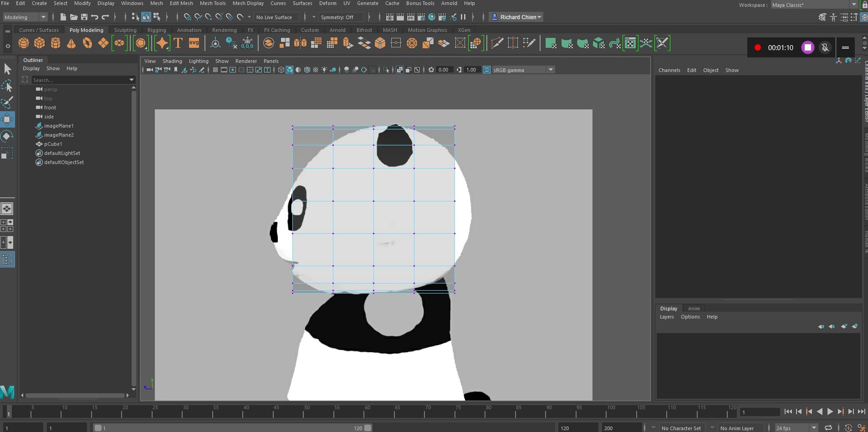Click the SVG import shelf icon

[194, 43]
